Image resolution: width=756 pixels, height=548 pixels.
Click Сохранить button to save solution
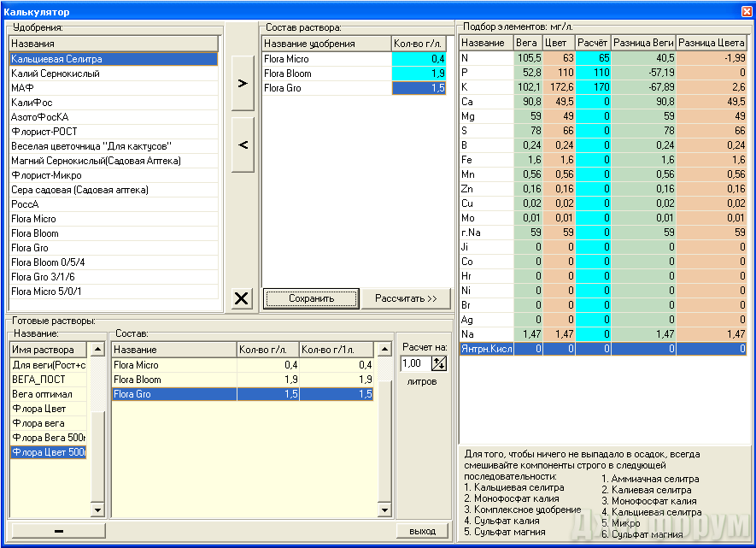[311, 298]
